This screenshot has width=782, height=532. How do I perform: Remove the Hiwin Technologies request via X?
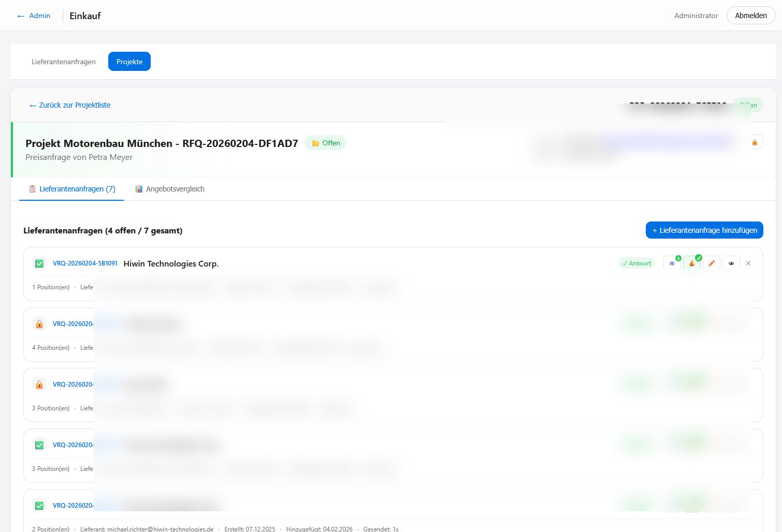(x=748, y=263)
